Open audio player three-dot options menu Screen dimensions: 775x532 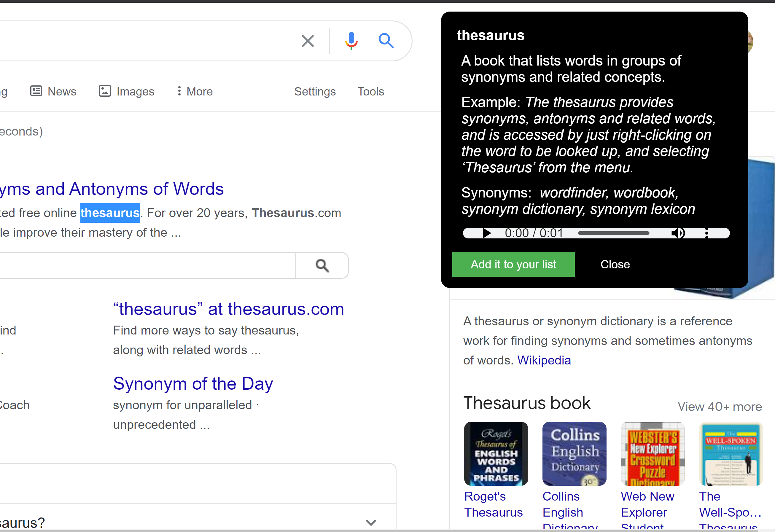click(x=707, y=233)
